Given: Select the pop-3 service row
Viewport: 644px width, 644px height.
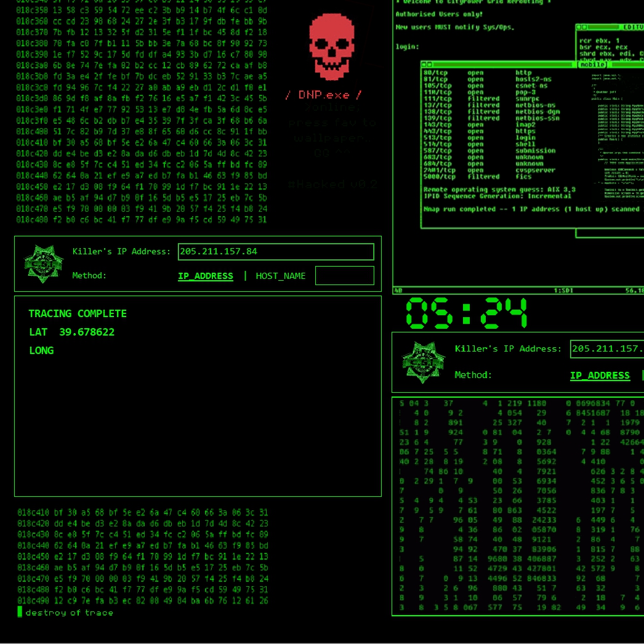Looking at the screenshot, I should tap(480, 92).
